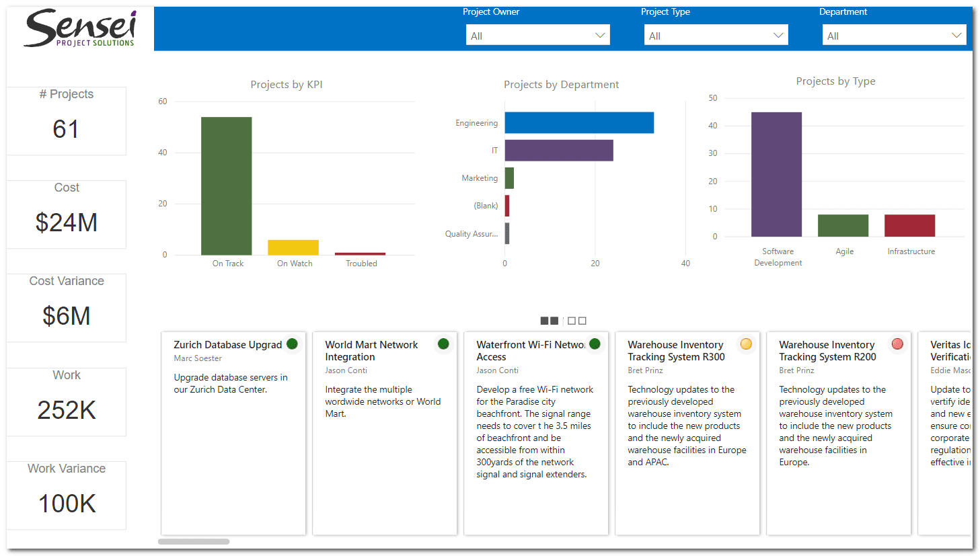Click the Projects by Type chart title
Image resolution: width=980 pixels, height=556 pixels.
coord(835,81)
